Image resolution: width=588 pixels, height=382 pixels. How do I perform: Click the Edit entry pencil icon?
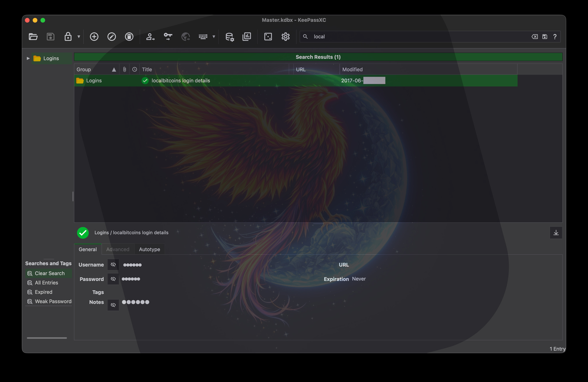tap(111, 37)
